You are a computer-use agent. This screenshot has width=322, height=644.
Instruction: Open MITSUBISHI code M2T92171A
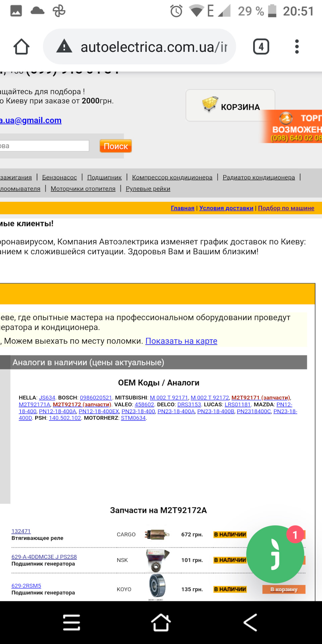tap(35, 405)
